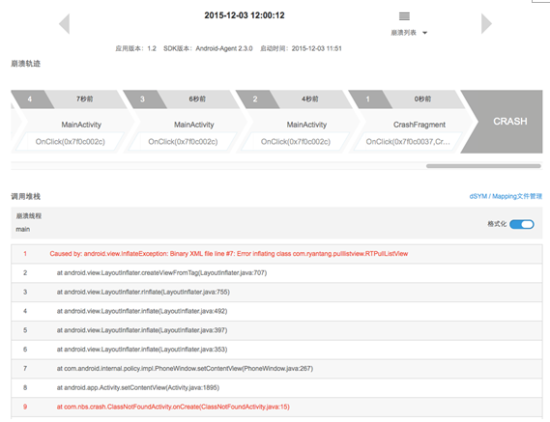Click the 0秒前 time label

pos(423,99)
